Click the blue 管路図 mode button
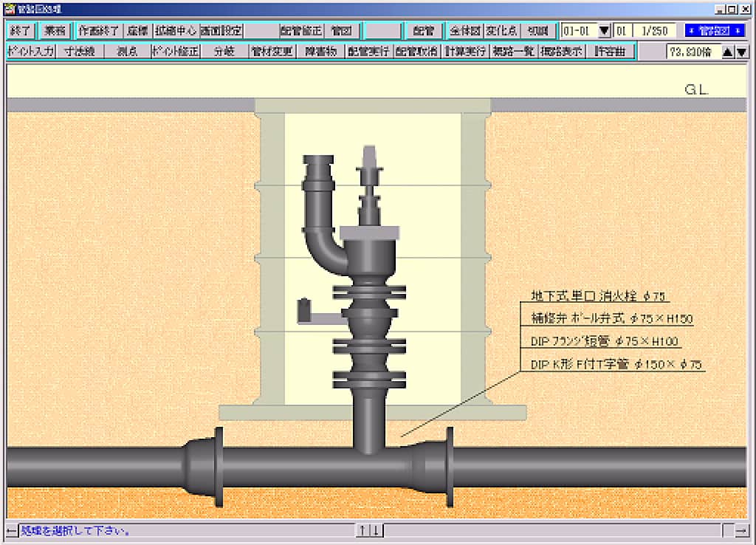This screenshot has height=545, width=756. click(713, 31)
